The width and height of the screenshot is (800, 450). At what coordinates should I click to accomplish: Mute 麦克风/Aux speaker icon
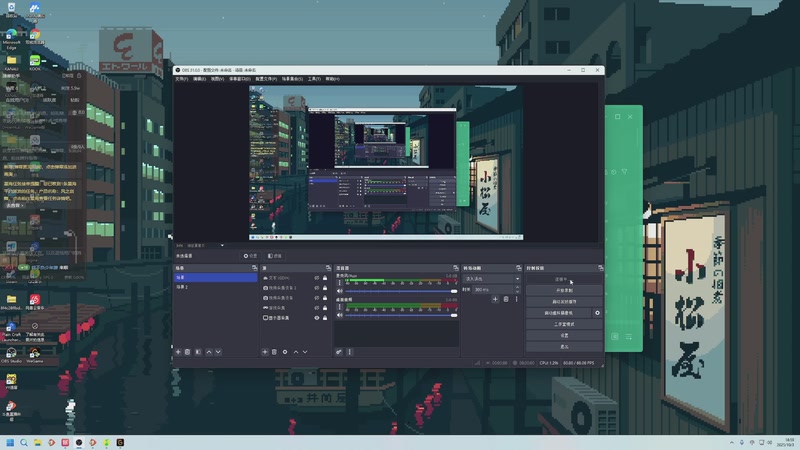pos(340,291)
